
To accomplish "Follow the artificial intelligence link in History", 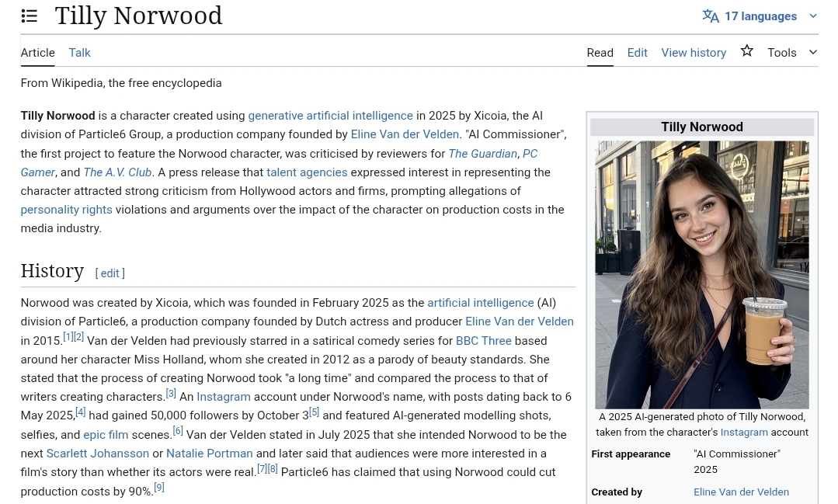I will tap(481, 303).
